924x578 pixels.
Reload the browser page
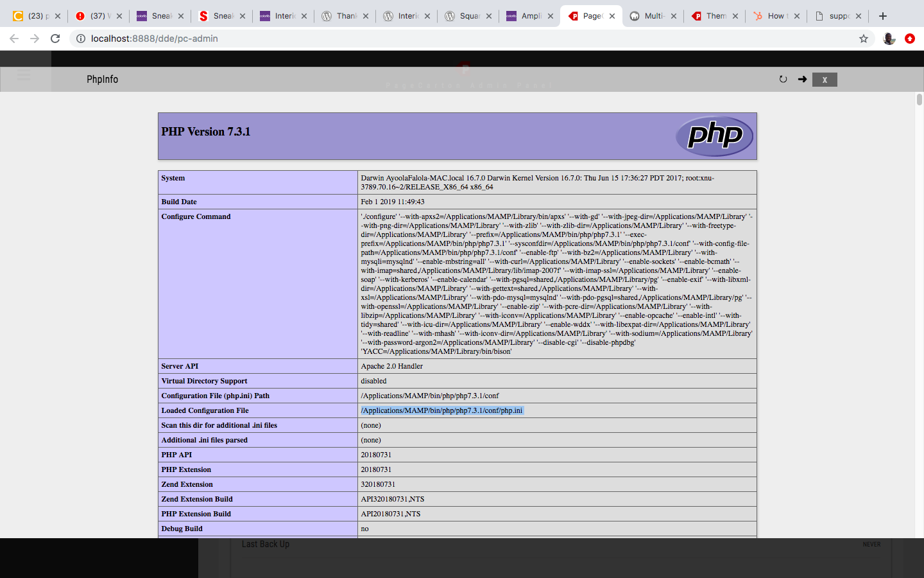pyautogui.click(x=55, y=39)
